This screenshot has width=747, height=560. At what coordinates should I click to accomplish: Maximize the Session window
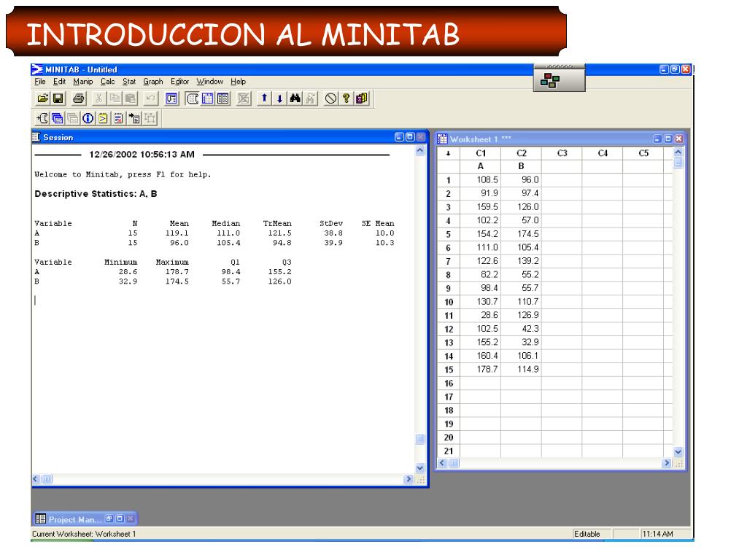(410, 137)
